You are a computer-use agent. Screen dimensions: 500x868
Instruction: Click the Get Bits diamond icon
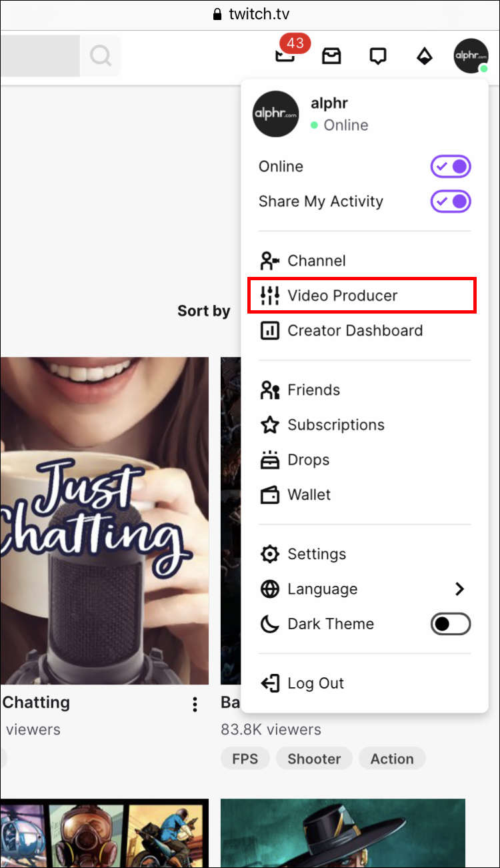click(424, 56)
